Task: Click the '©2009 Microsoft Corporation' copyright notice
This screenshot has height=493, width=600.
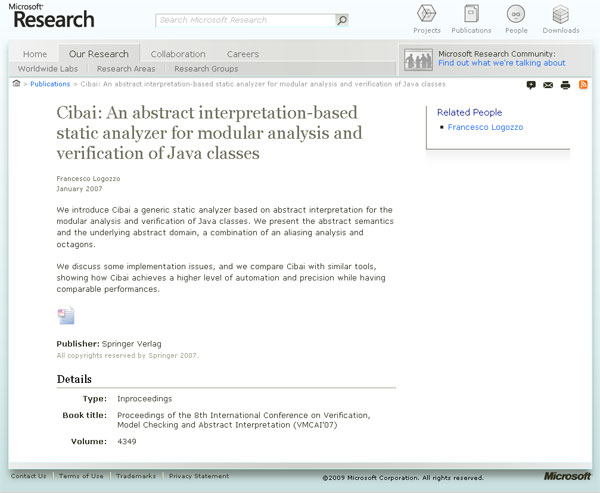Action: 403,478
